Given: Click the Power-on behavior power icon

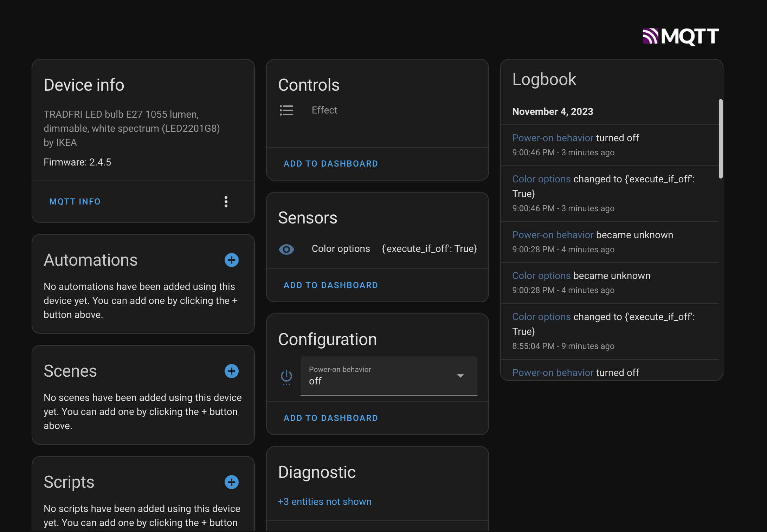Looking at the screenshot, I should [286, 376].
